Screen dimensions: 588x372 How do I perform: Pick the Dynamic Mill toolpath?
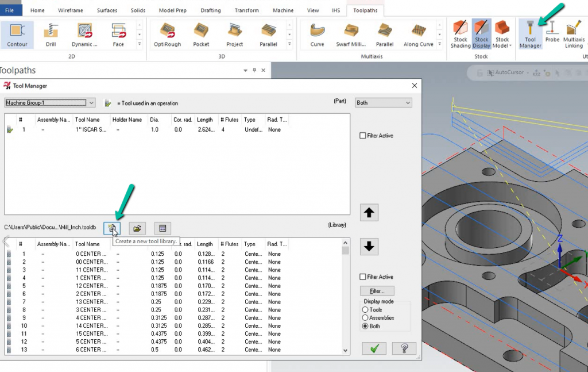[85, 35]
